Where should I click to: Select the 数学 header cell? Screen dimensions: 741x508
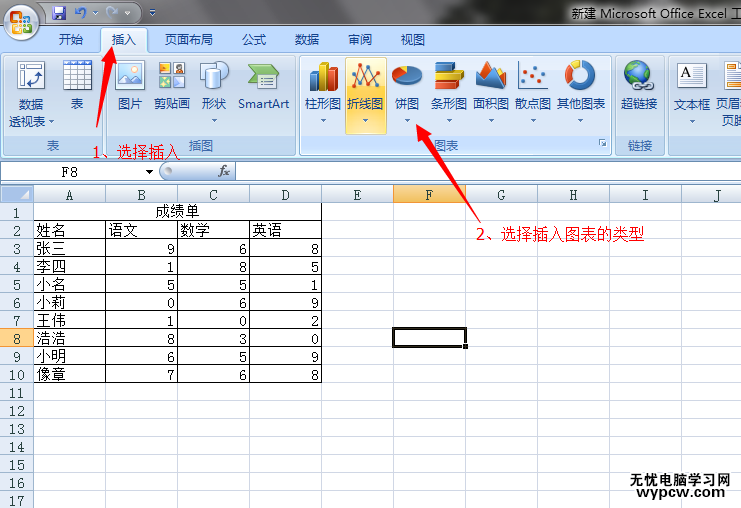[214, 230]
